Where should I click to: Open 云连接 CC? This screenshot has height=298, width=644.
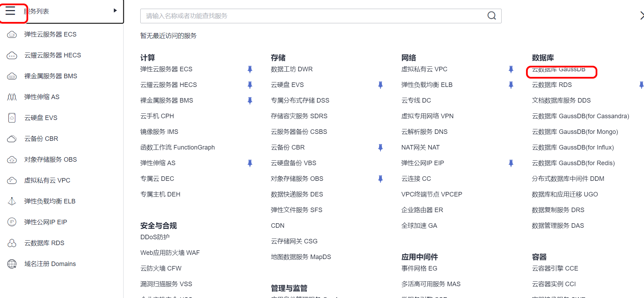416,179
